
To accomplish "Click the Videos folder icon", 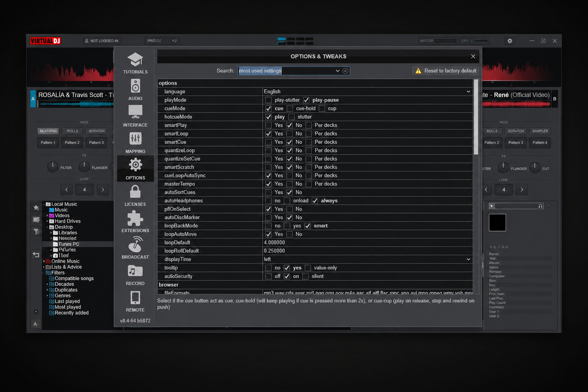I will (52, 216).
